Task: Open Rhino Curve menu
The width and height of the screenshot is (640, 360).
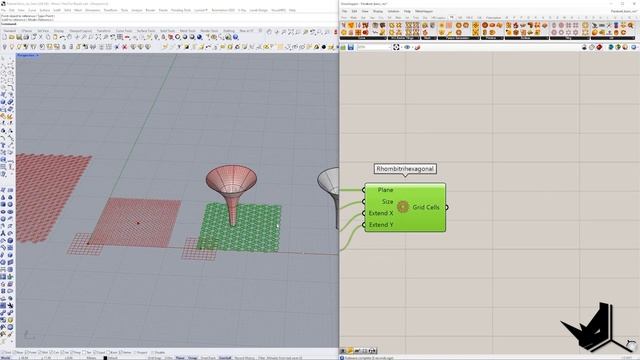Action: click(x=32, y=10)
